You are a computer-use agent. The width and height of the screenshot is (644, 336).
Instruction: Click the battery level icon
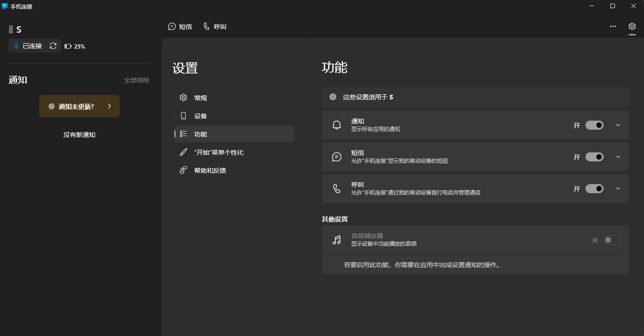coord(68,46)
